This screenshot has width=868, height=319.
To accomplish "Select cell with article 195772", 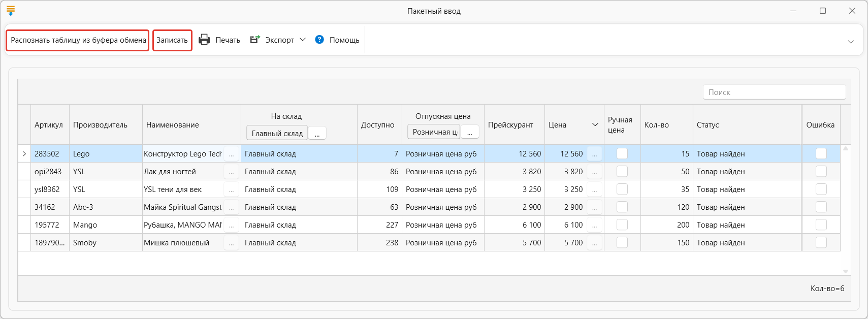I will 50,225.
